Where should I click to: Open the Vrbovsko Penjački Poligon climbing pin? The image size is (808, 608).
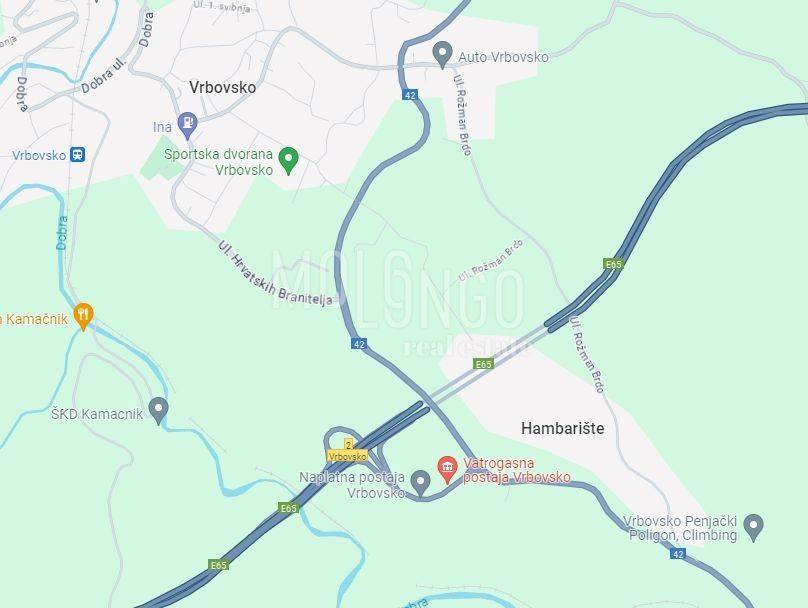tap(753, 527)
